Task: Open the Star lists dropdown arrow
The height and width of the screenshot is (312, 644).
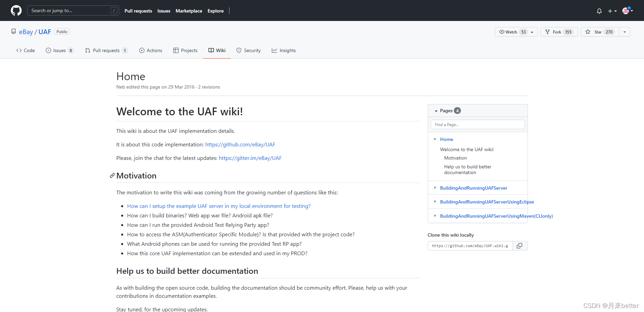Action: (625, 32)
